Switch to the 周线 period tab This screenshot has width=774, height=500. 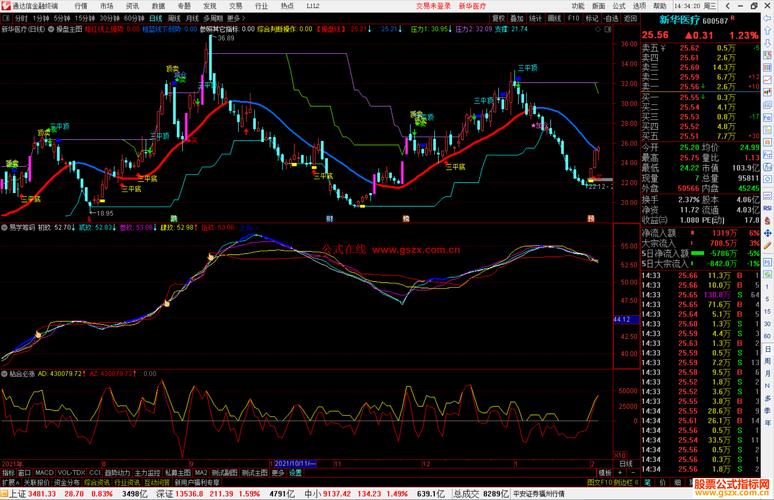[174, 18]
